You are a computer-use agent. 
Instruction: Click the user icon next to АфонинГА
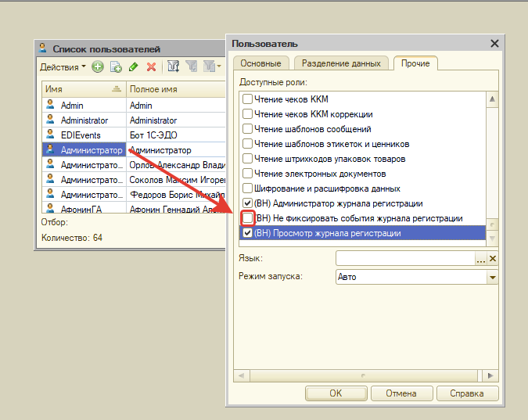click(x=50, y=210)
